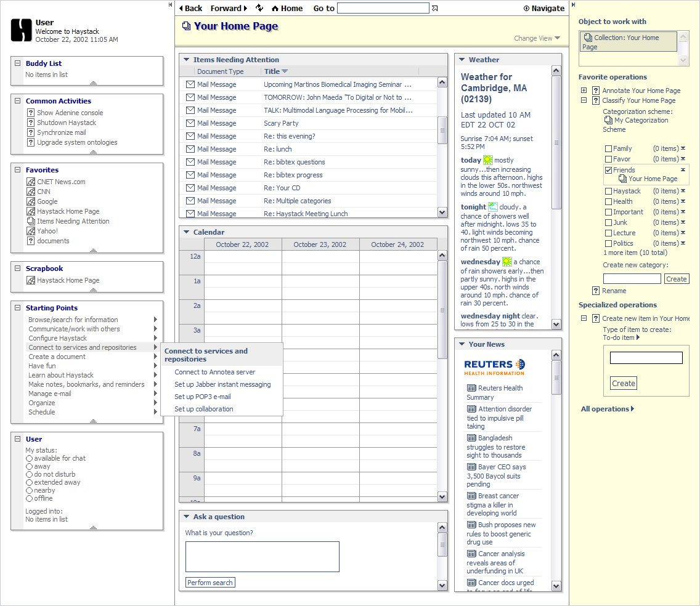Screen dimensions: 700x606
Task: Click the sunny weather icon beside today
Action: (488, 160)
